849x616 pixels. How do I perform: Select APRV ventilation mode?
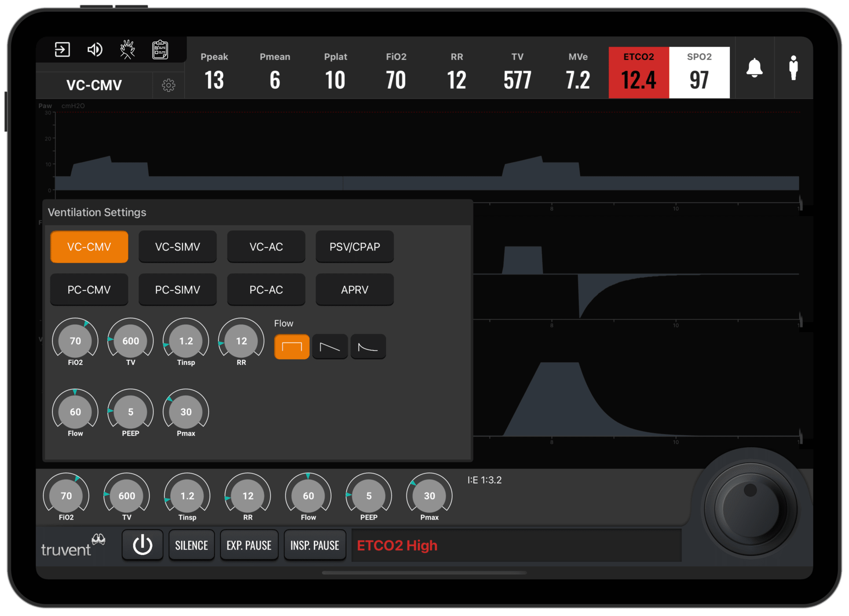tap(355, 290)
